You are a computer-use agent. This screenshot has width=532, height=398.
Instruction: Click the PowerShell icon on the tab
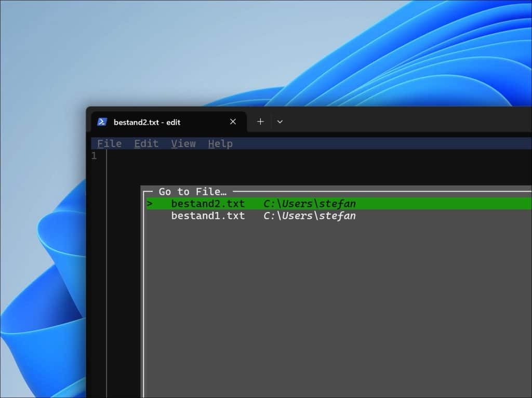(x=102, y=122)
